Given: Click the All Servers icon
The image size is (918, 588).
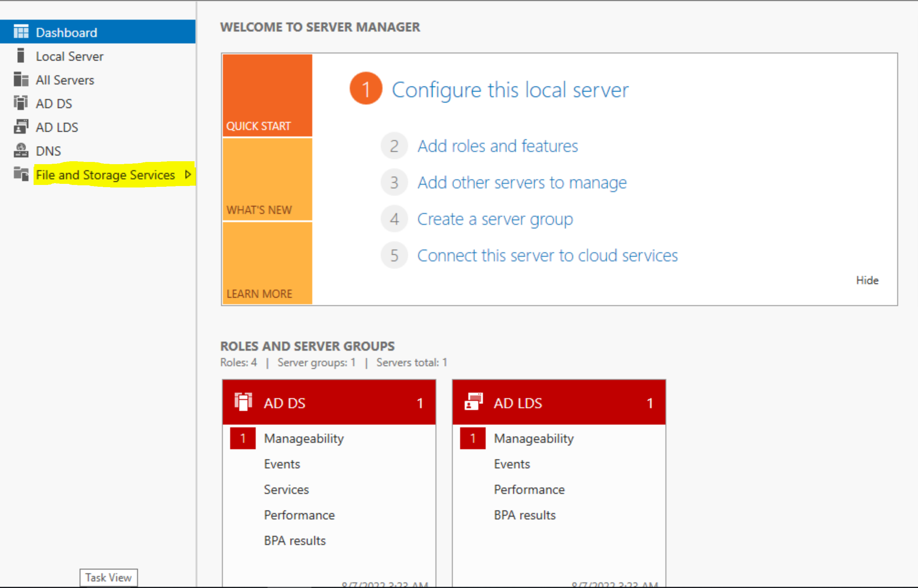Looking at the screenshot, I should [21, 79].
